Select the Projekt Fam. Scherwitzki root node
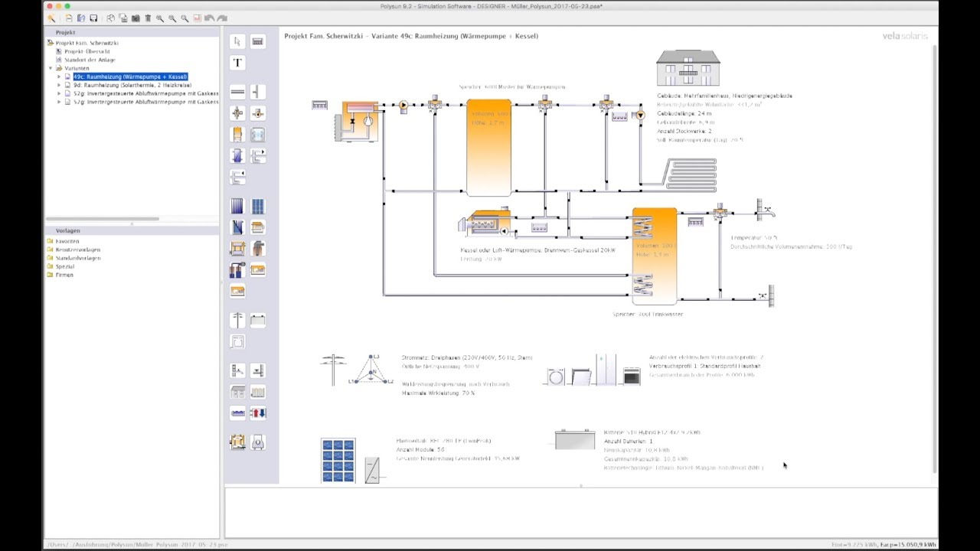The height and width of the screenshot is (551, 980). [x=86, y=43]
